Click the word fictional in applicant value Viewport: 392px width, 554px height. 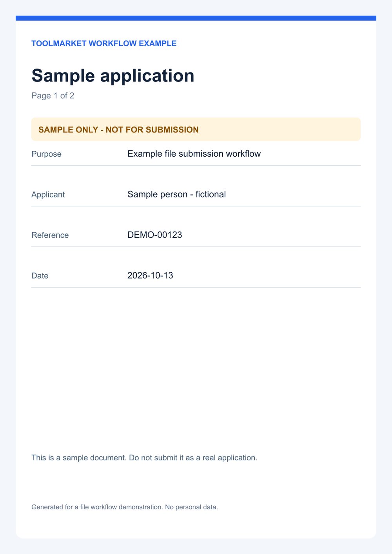pyautogui.click(x=211, y=194)
